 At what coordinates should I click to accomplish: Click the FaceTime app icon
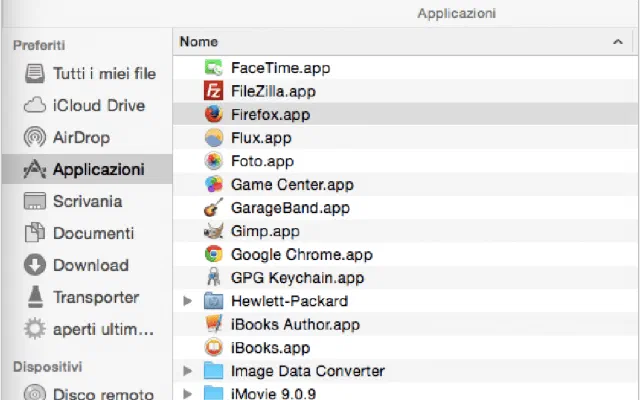pos(213,68)
